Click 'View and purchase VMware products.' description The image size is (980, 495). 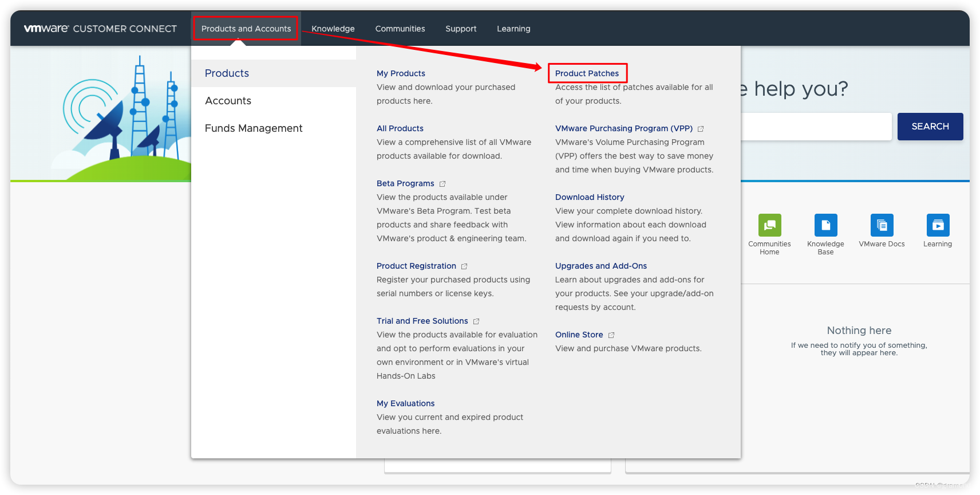coord(628,348)
